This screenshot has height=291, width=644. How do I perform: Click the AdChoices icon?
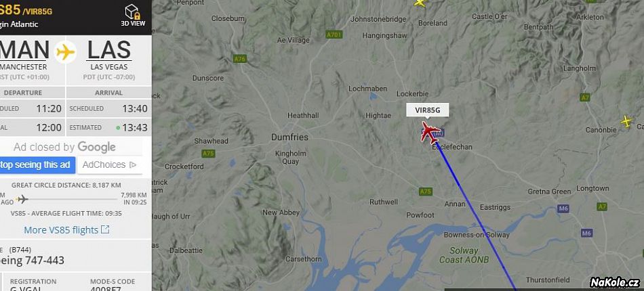point(133,164)
